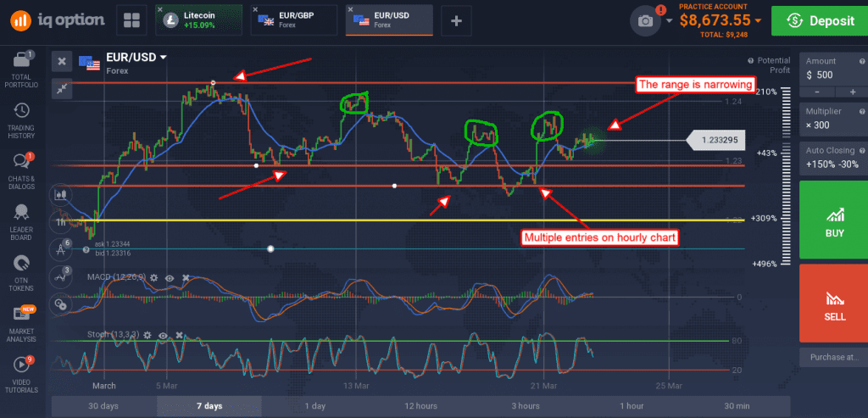This screenshot has width=868, height=418.
Task: Click the yellow horizontal level line
Action: pyautogui.click(x=398, y=220)
